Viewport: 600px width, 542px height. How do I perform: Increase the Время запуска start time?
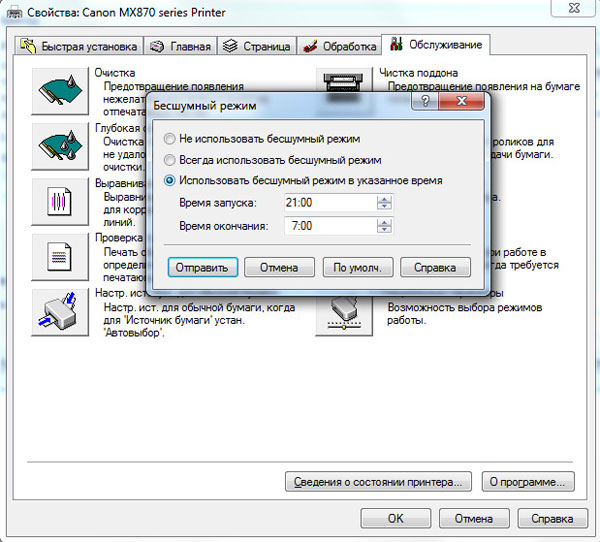click(x=384, y=199)
